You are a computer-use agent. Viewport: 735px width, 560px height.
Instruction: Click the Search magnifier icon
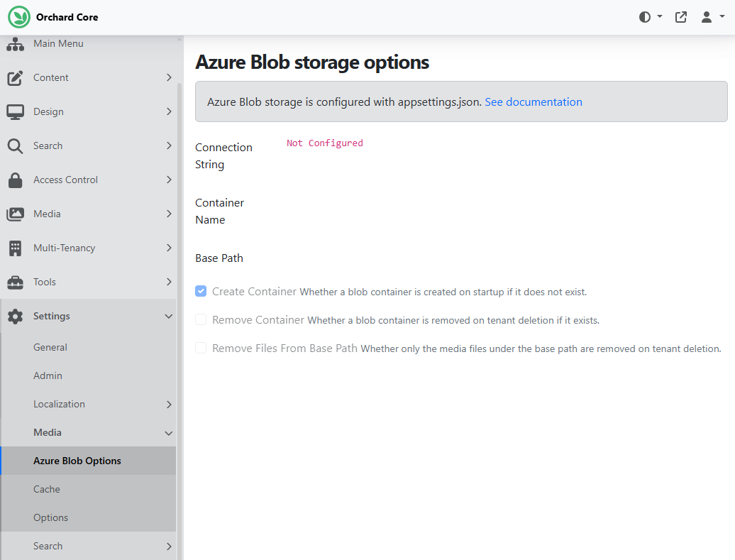[15, 146]
